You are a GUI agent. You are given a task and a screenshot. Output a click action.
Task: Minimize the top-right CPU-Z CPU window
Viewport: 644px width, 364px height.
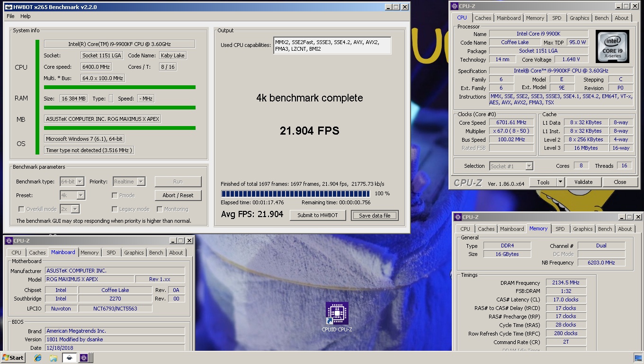[618, 6]
